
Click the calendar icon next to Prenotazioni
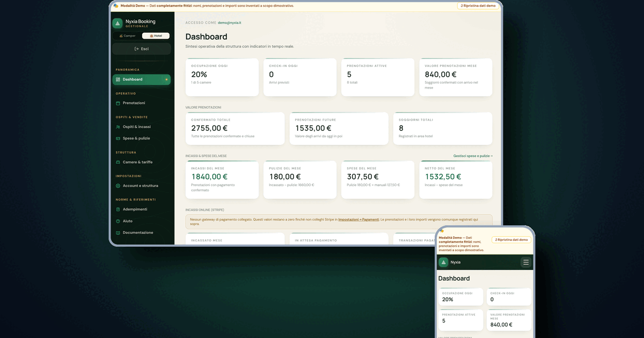pos(118,103)
